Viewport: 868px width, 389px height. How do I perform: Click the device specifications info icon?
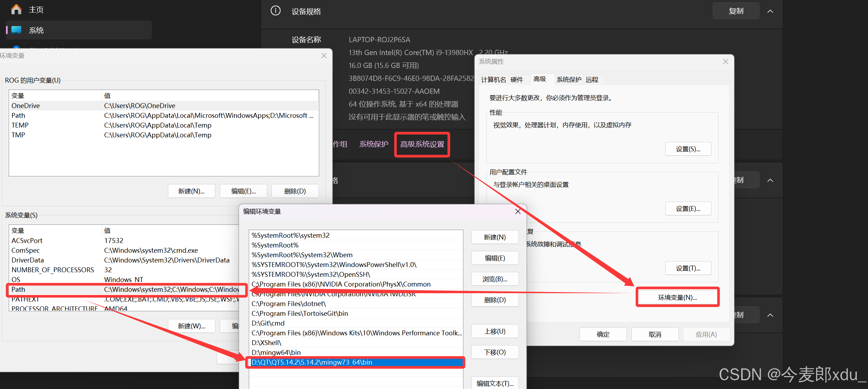point(275,11)
